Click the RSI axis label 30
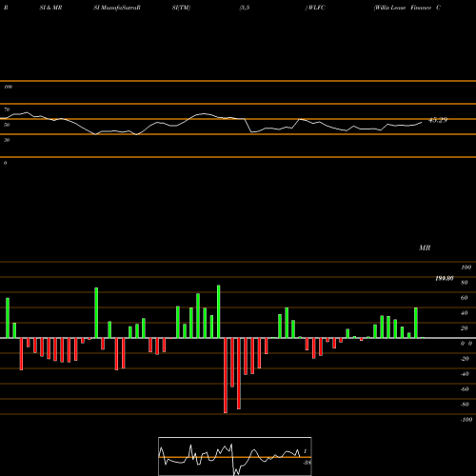 click(x=7, y=140)
